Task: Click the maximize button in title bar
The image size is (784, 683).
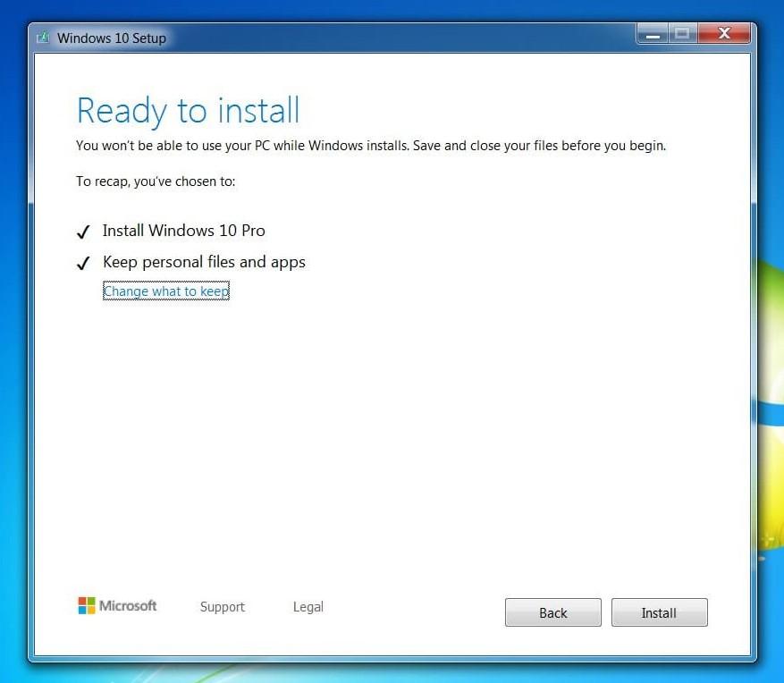Action: 682,34
